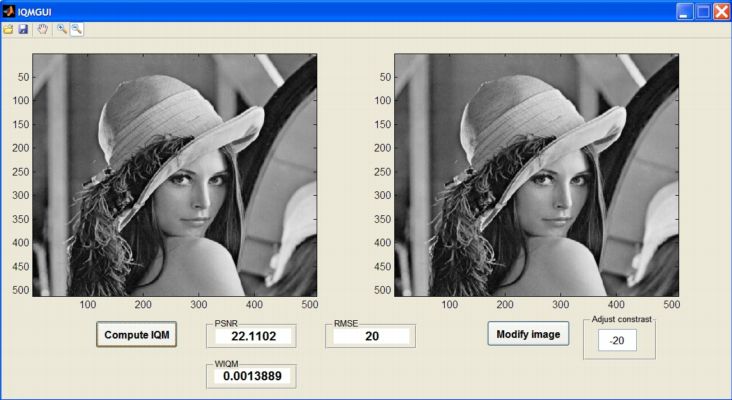Save figure using the floppy disk icon
732x400 pixels.
23,29
